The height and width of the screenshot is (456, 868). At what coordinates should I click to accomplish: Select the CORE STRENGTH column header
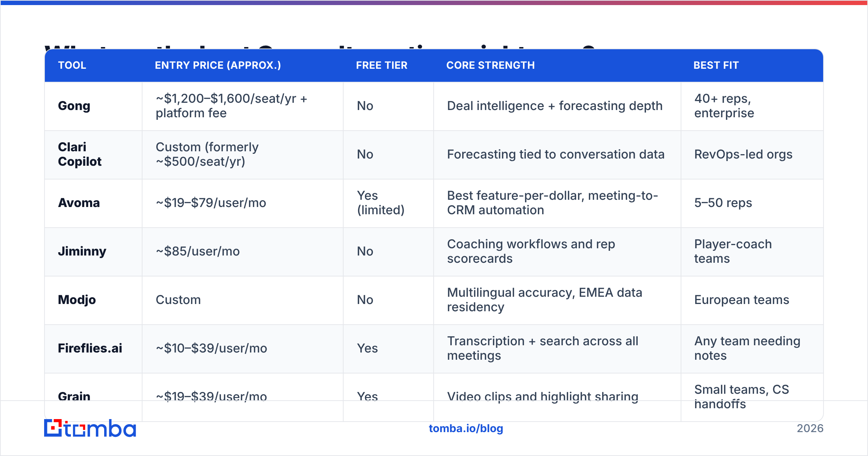point(490,65)
